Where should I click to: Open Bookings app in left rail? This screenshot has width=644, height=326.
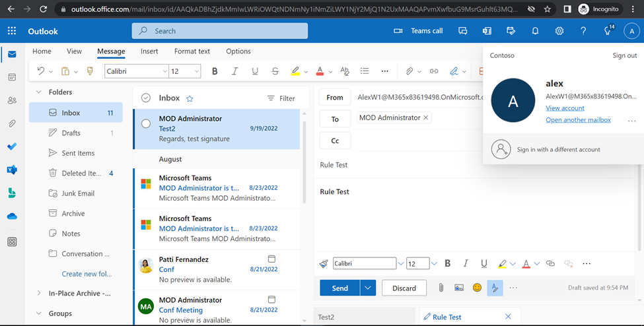[x=12, y=193]
